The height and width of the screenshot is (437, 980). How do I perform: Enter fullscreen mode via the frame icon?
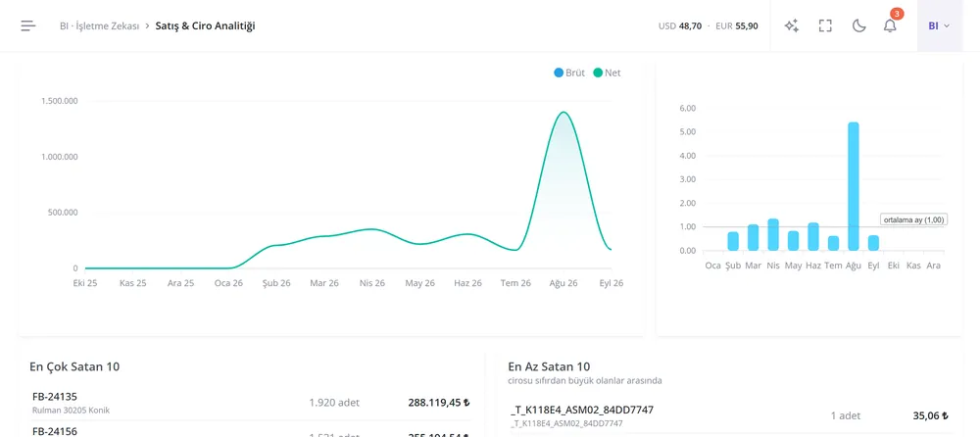click(825, 25)
